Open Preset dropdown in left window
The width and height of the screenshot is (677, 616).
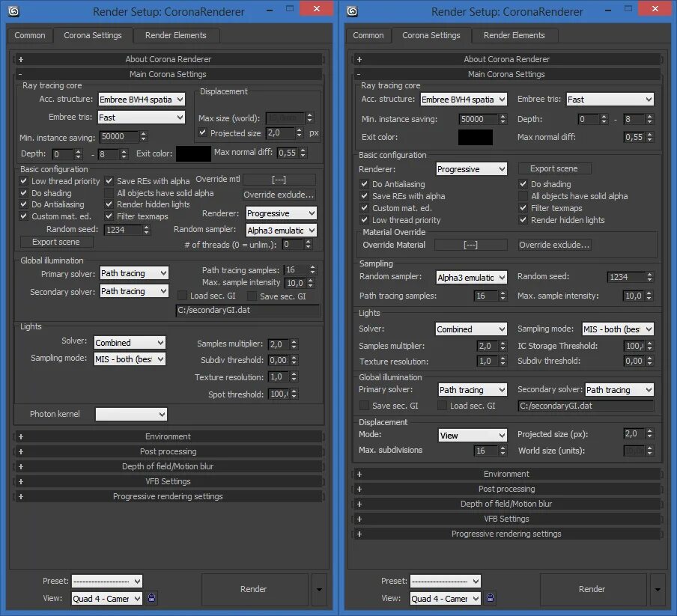point(106,581)
